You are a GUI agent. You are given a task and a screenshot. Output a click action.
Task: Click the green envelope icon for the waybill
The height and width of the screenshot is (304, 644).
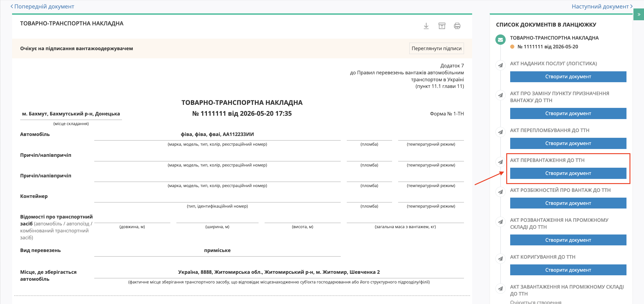coord(501,40)
